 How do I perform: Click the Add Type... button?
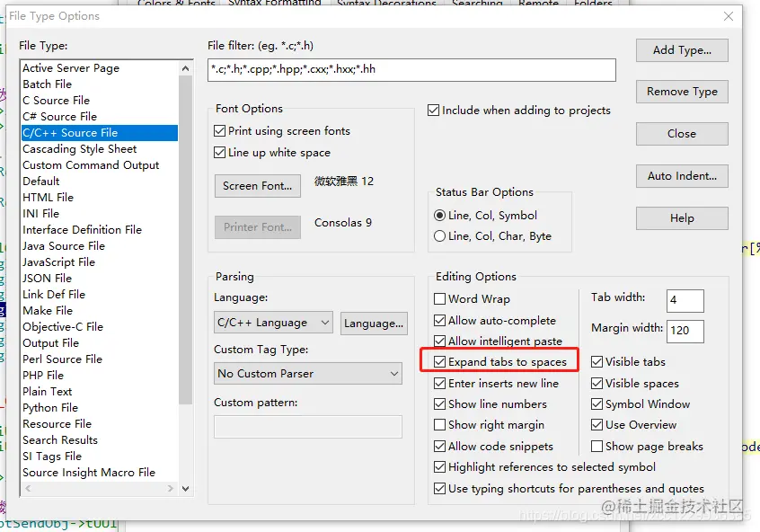682,50
